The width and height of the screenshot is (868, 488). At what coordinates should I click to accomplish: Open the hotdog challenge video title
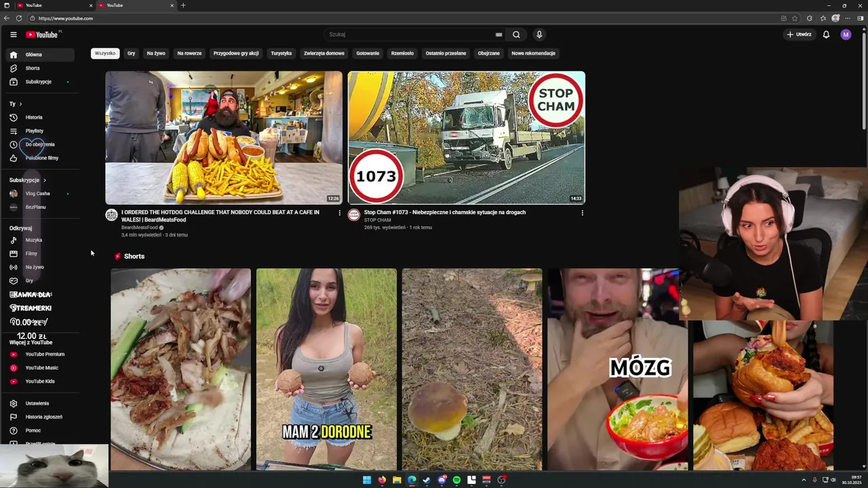point(220,216)
